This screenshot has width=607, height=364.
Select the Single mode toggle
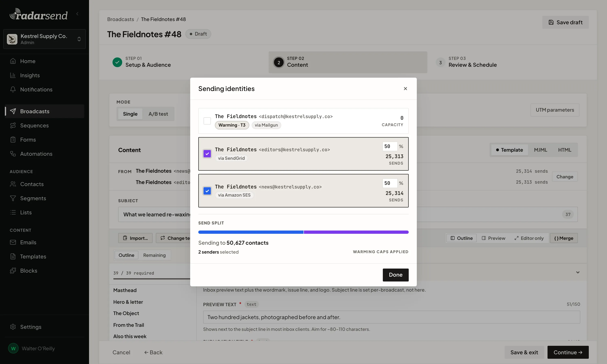130,114
